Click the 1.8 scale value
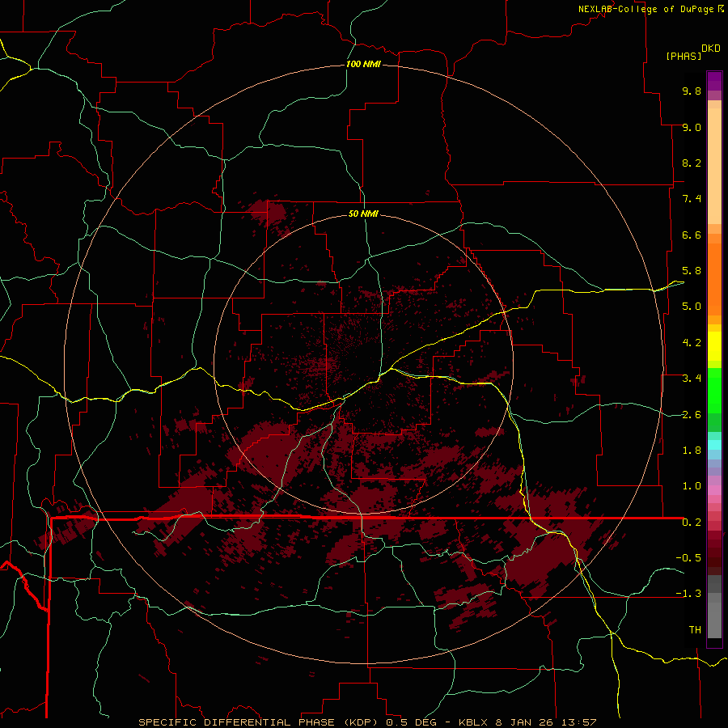The image size is (728, 728). (x=692, y=451)
